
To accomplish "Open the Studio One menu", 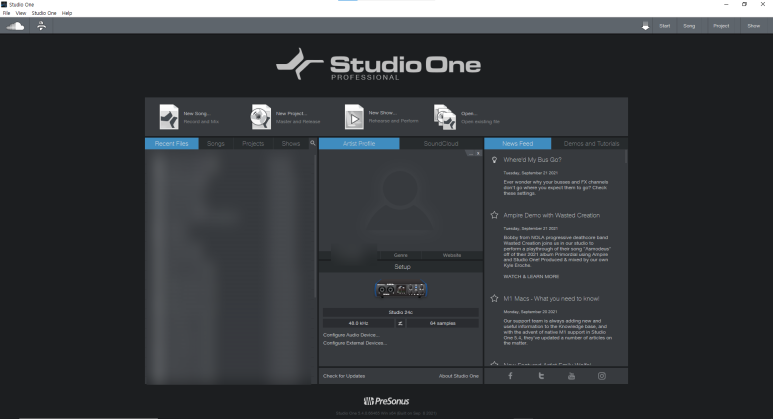I will point(44,13).
